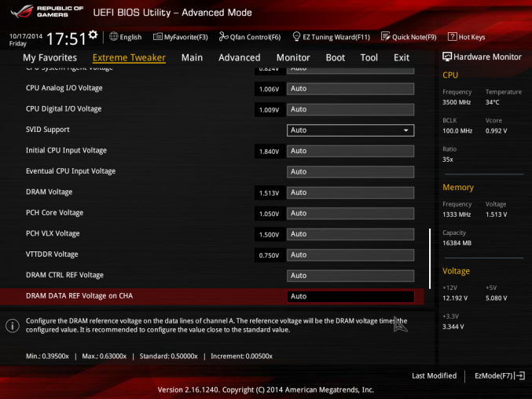Image resolution: width=532 pixels, height=399 pixels.
Task: Click Standard: 0.50000x hint text
Action: [169, 357]
